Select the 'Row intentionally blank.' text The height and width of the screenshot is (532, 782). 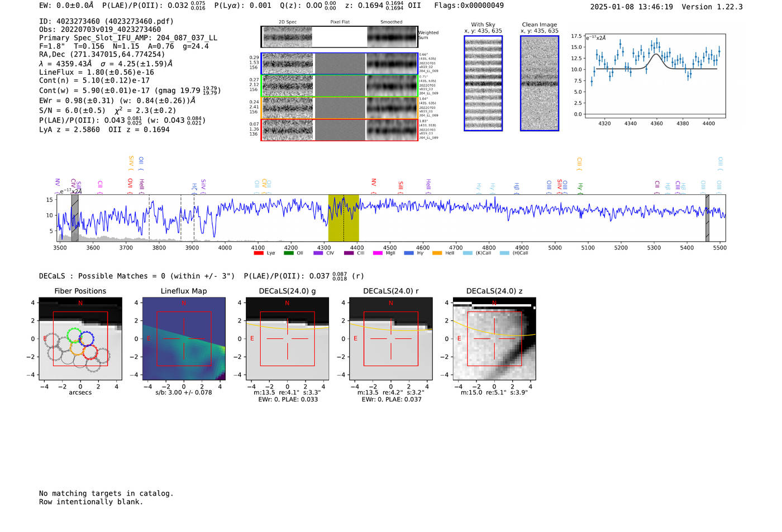pyautogui.click(x=91, y=502)
